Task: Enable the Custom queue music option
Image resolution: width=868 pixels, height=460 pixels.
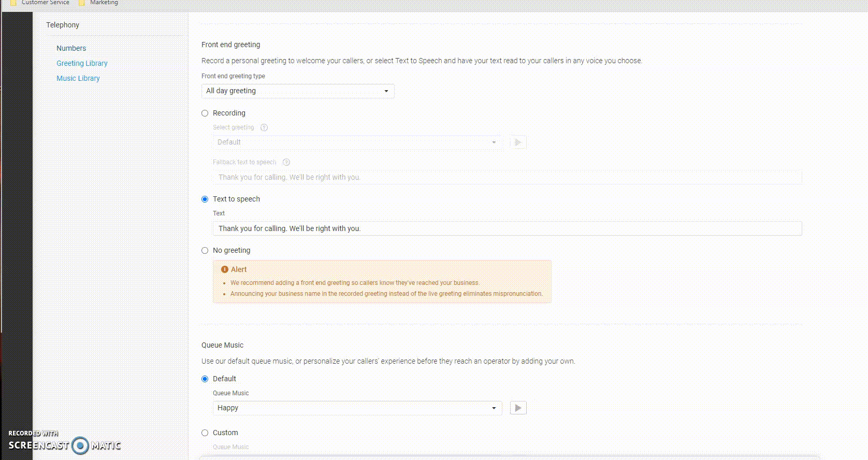Action: [205, 433]
